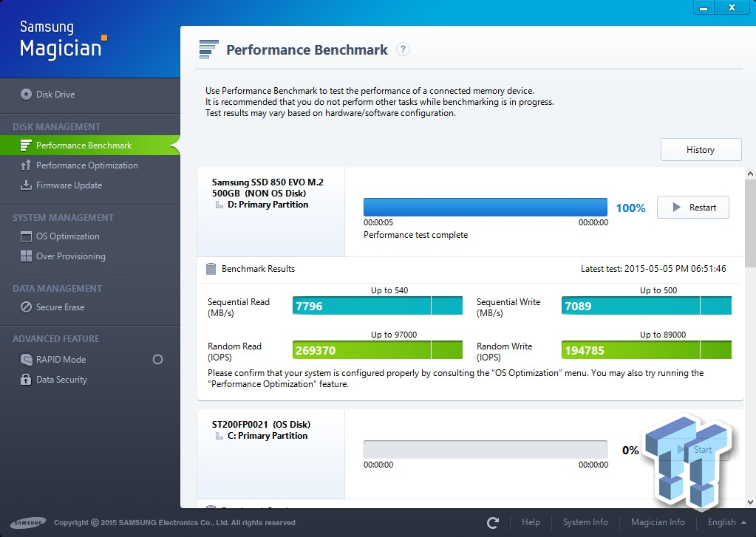The height and width of the screenshot is (537, 756).
Task: Click the Data Security lock icon
Action: [x=26, y=380]
